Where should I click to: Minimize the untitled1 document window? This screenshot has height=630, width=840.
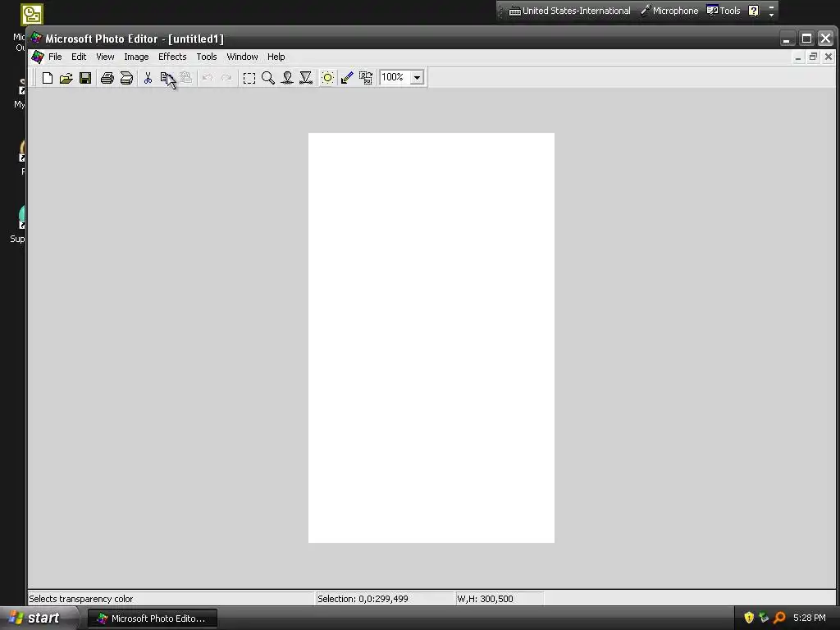(x=798, y=57)
